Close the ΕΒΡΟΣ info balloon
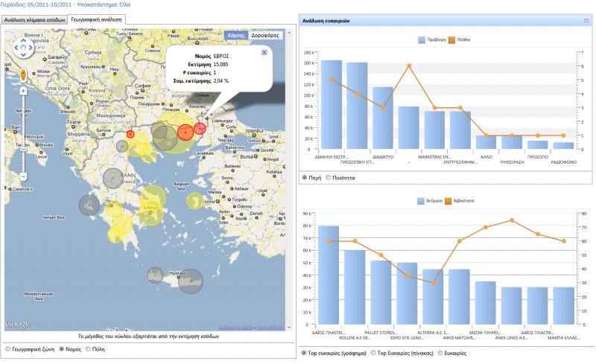The image size is (596, 364). tap(264, 52)
